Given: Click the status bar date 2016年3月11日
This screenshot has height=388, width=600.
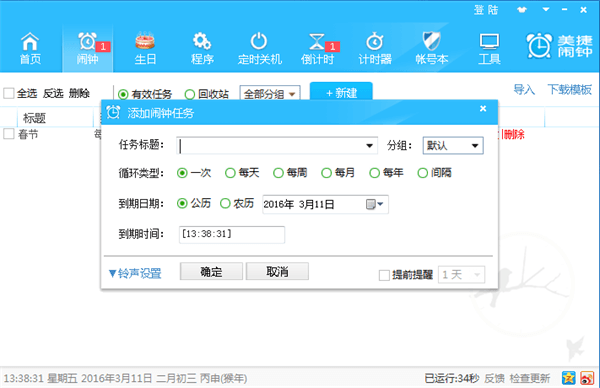Looking at the screenshot, I should click(117, 378).
